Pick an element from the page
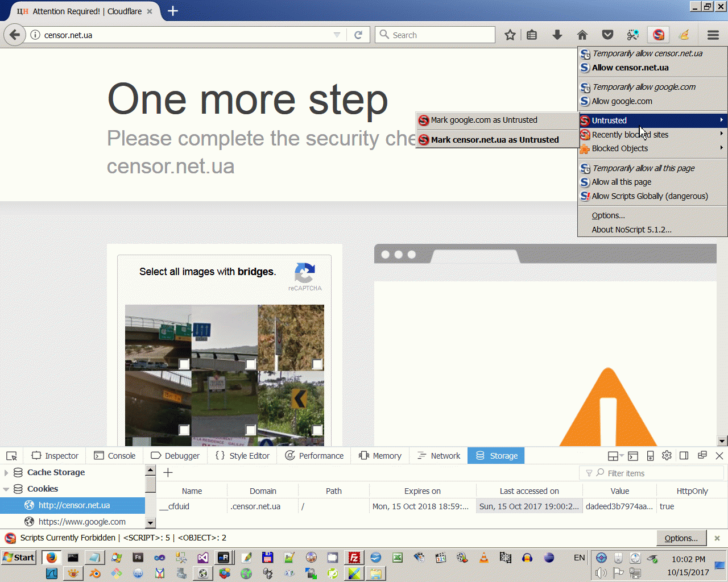 pos(11,456)
